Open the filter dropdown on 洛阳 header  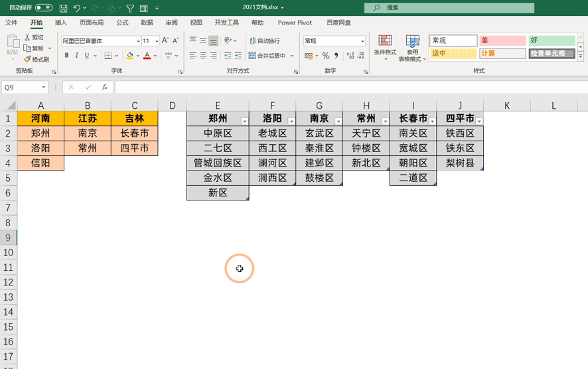[291, 121]
